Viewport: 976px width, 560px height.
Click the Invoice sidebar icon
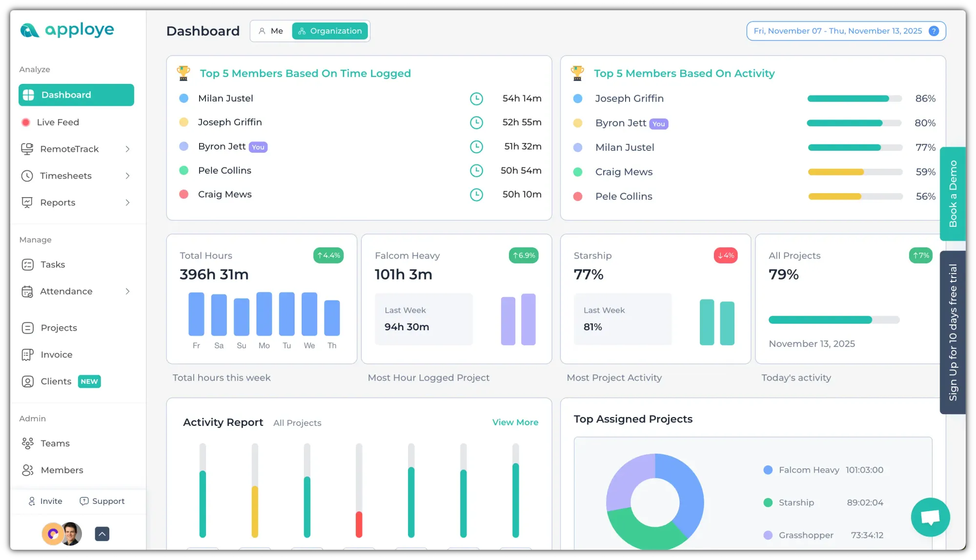click(x=28, y=355)
